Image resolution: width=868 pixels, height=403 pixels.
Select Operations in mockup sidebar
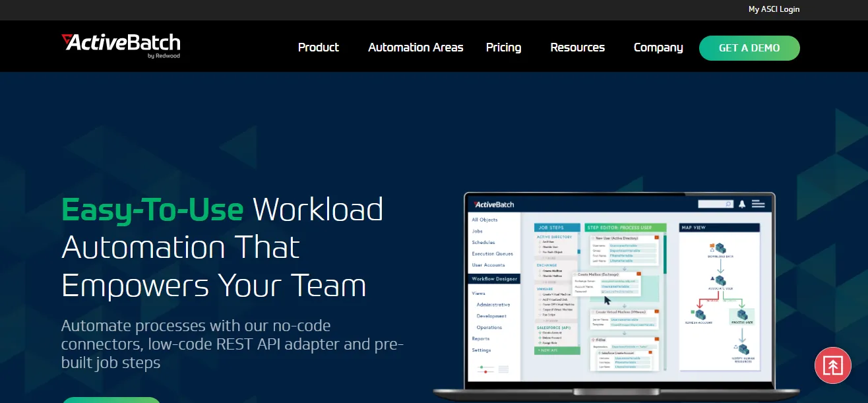489,327
